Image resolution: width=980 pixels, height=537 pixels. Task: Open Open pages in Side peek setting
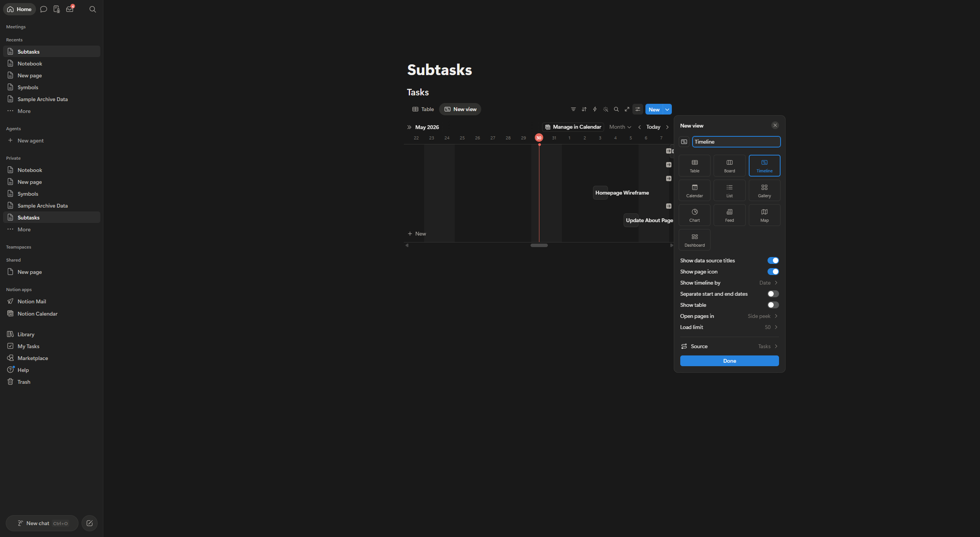coord(729,316)
